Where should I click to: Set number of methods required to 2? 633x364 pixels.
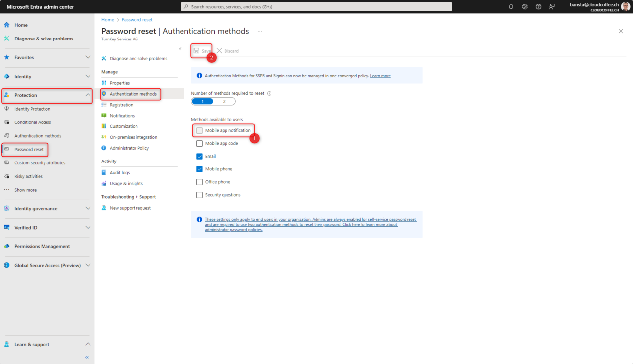(x=225, y=101)
